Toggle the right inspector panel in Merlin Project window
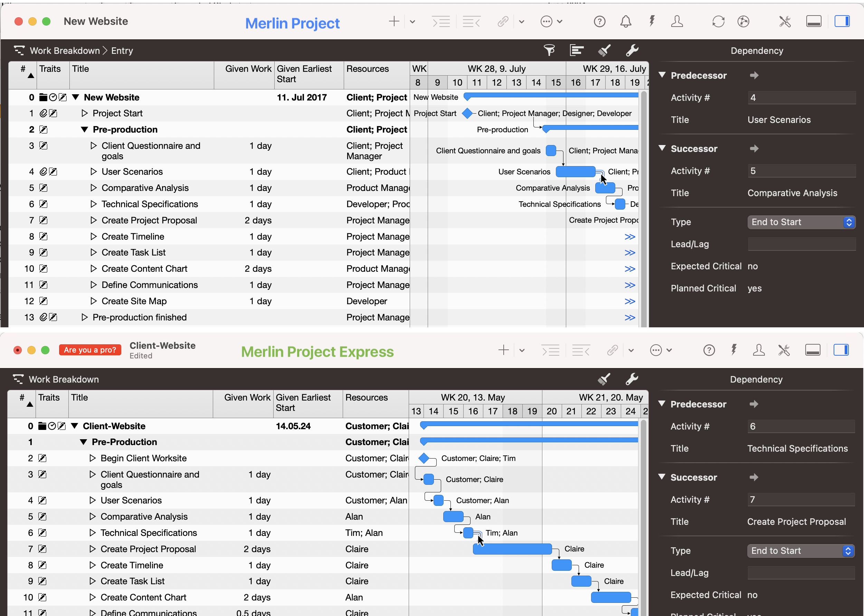Screen dimensions: 864x616 (842, 21)
